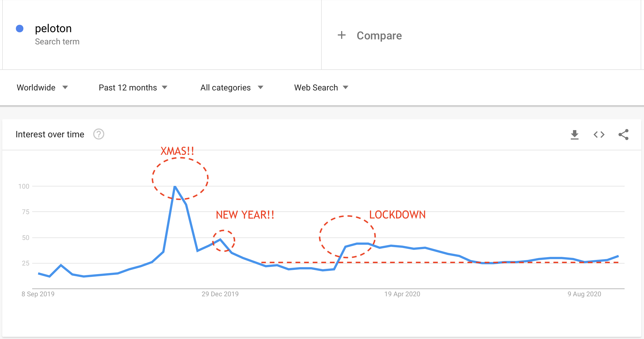644x339 pixels.
Task: Open the help question mark icon
Action: click(98, 134)
